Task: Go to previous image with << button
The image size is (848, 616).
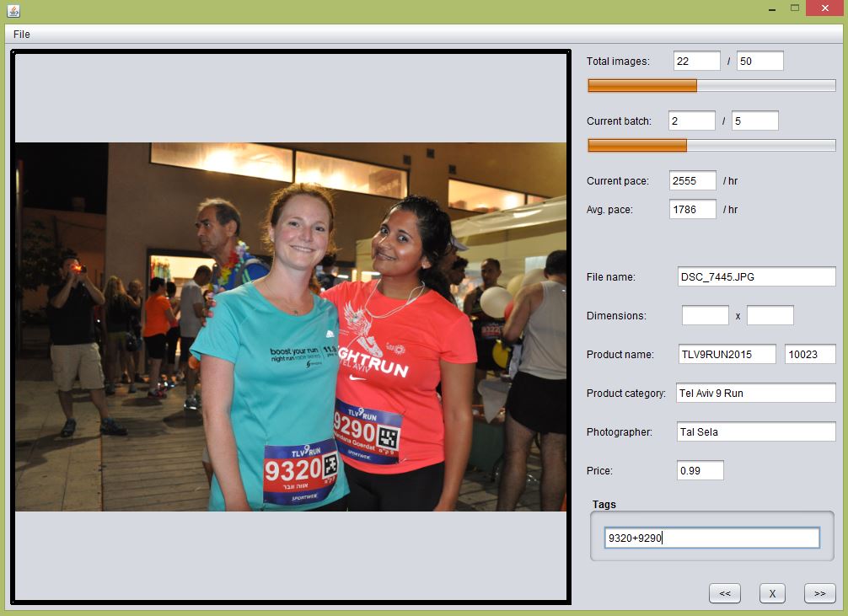Action: coord(724,593)
